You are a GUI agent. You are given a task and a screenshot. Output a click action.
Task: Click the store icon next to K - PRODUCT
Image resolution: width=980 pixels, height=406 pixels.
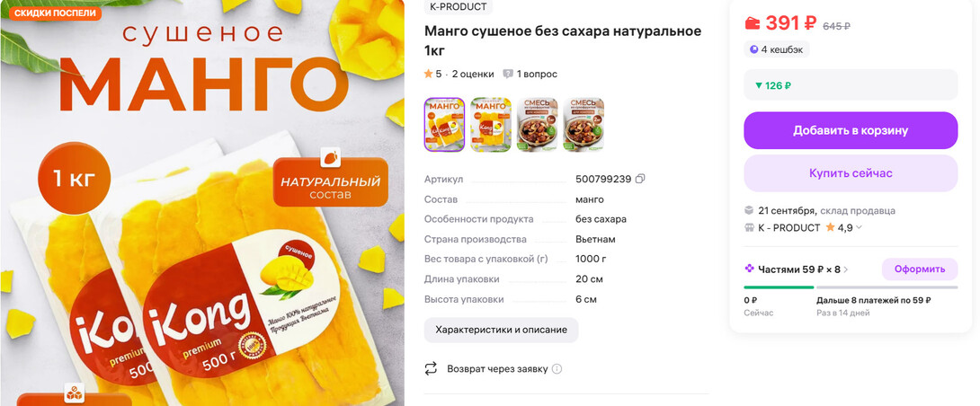749,228
